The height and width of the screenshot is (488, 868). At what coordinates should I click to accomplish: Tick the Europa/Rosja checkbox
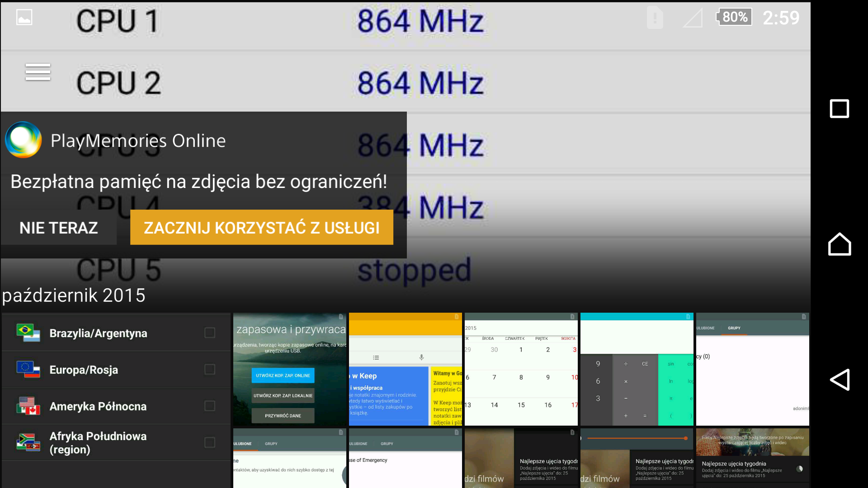click(x=210, y=369)
